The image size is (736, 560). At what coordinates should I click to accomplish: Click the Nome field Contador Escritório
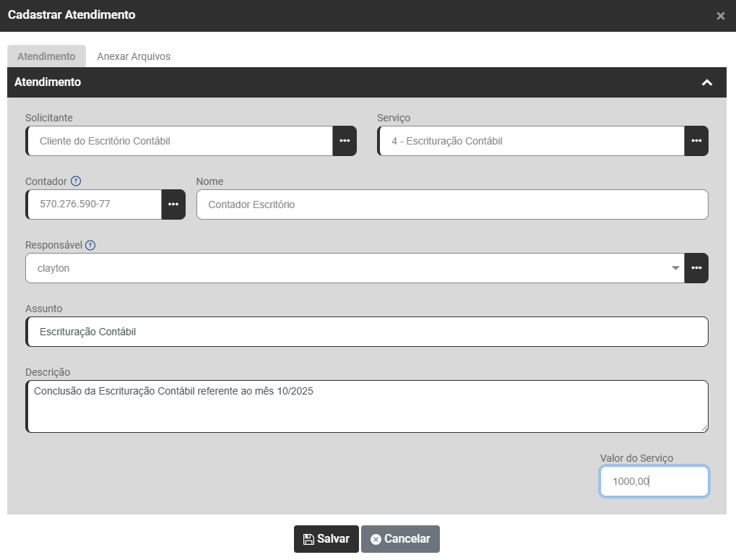click(x=451, y=204)
